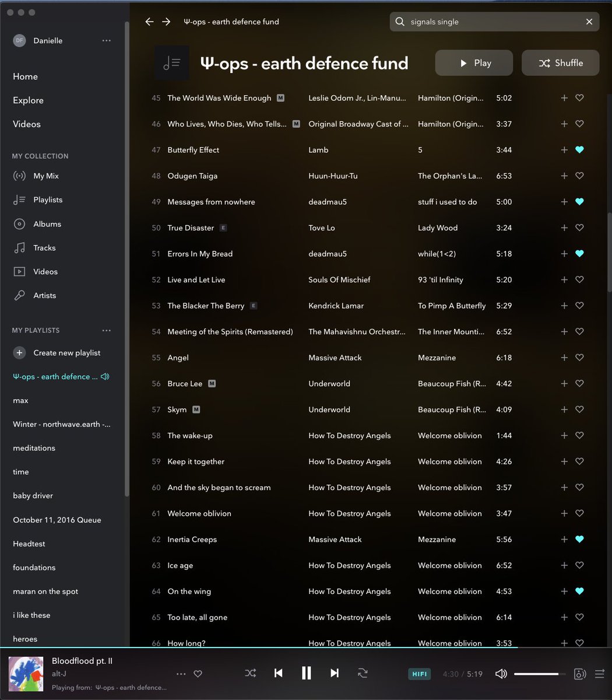Add 'Skym' with plus icon
612x700 pixels.
point(564,409)
